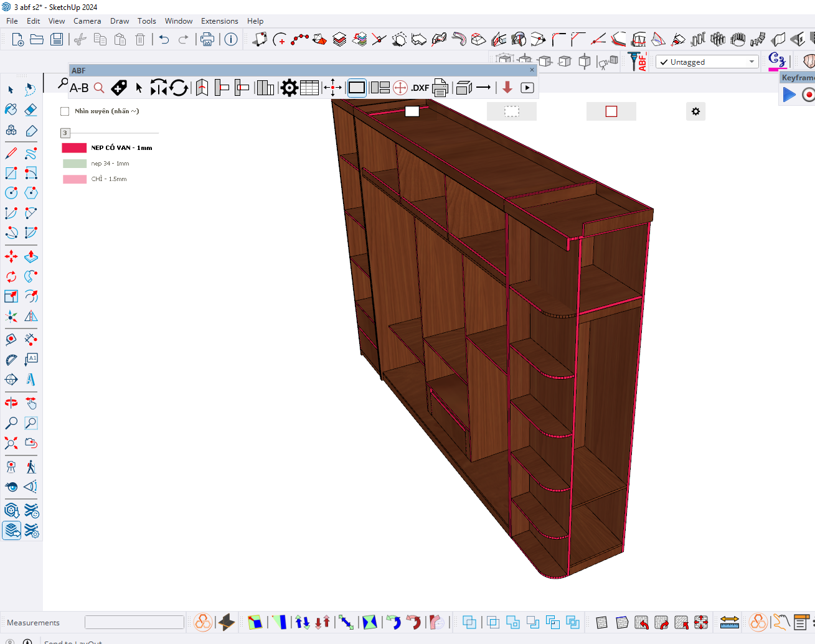
Task: Open the gear settings in the viewport overlay
Action: click(x=695, y=111)
